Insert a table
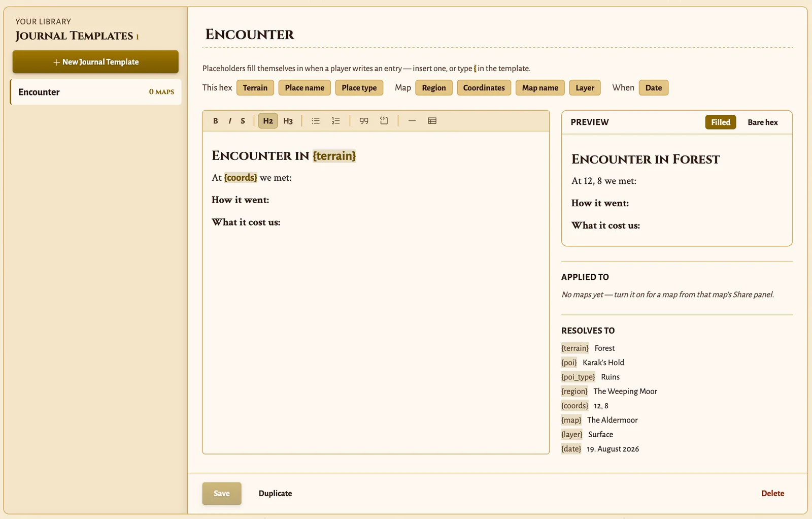812x519 pixels. 432,121
